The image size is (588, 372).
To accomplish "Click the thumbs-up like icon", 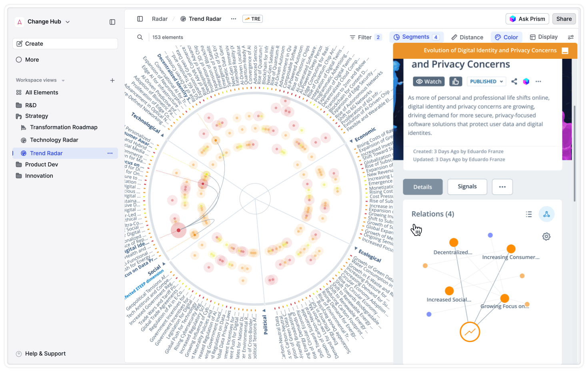I will (x=456, y=82).
